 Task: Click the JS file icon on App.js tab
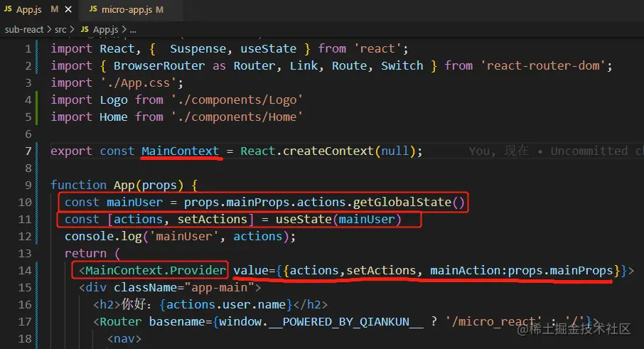[9, 9]
